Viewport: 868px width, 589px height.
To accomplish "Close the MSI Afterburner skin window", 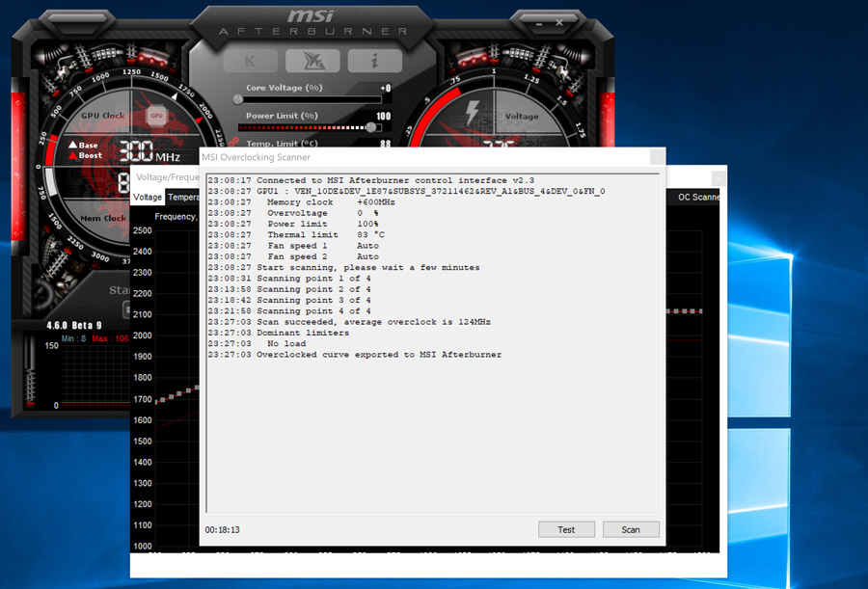I will (x=556, y=19).
